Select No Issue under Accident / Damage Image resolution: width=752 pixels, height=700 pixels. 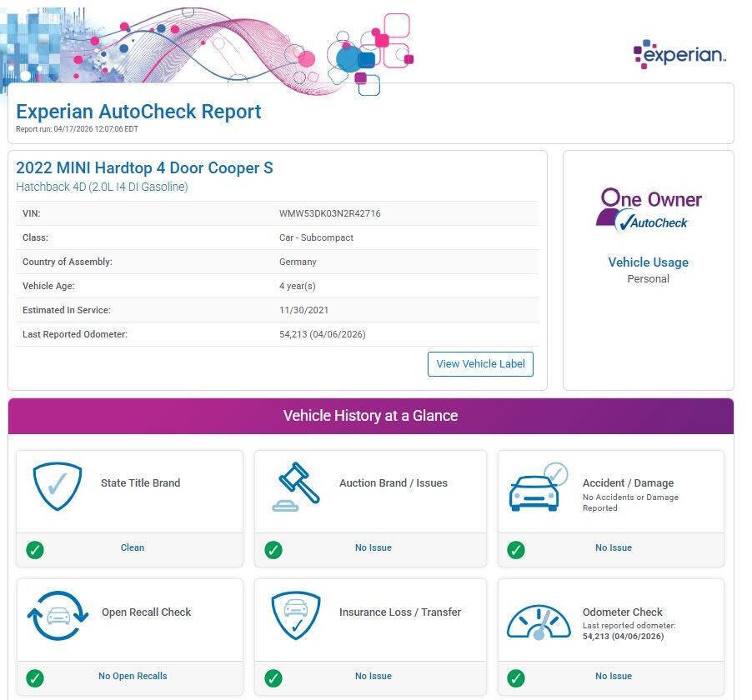[x=613, y=548]
